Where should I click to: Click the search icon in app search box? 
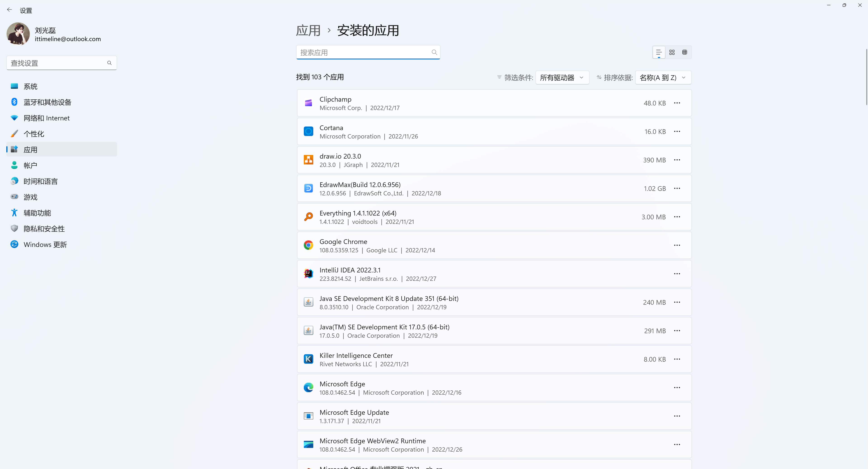coord(434,52)
